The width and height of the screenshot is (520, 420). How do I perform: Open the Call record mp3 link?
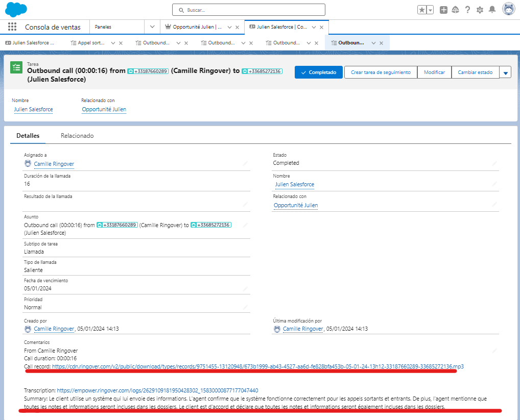[257, 367]
